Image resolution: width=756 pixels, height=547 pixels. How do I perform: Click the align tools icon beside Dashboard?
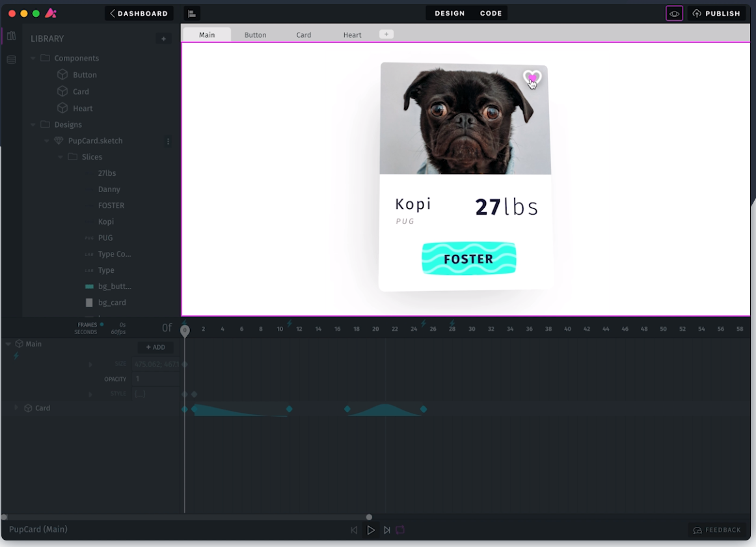pos(192,14)
